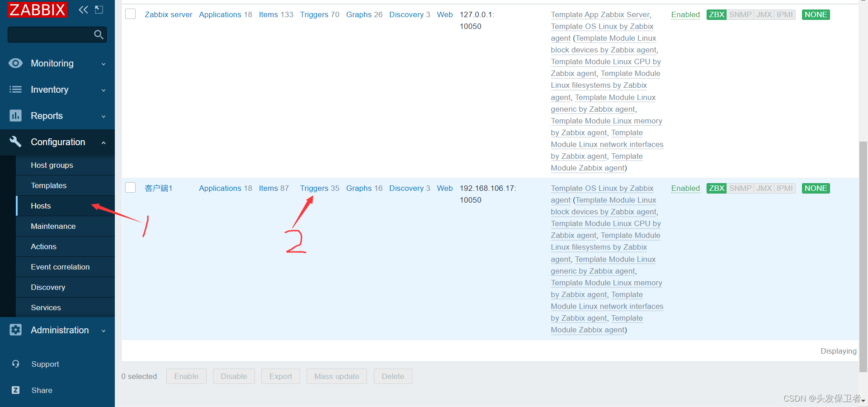Open Host groups submenu item
The width and height of the screenshot is (868, 407).
click(66, 165)
